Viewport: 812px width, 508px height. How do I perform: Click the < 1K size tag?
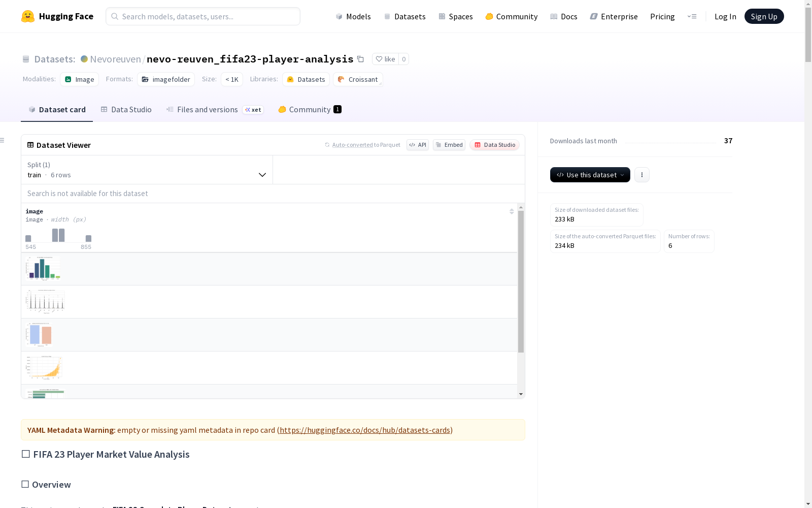pyautogui.click(x=232, y=79)
